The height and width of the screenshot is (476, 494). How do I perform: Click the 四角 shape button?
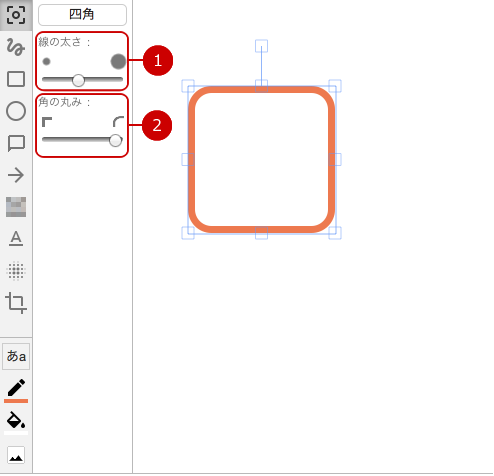pyautogui.click(x=82, y=15)
